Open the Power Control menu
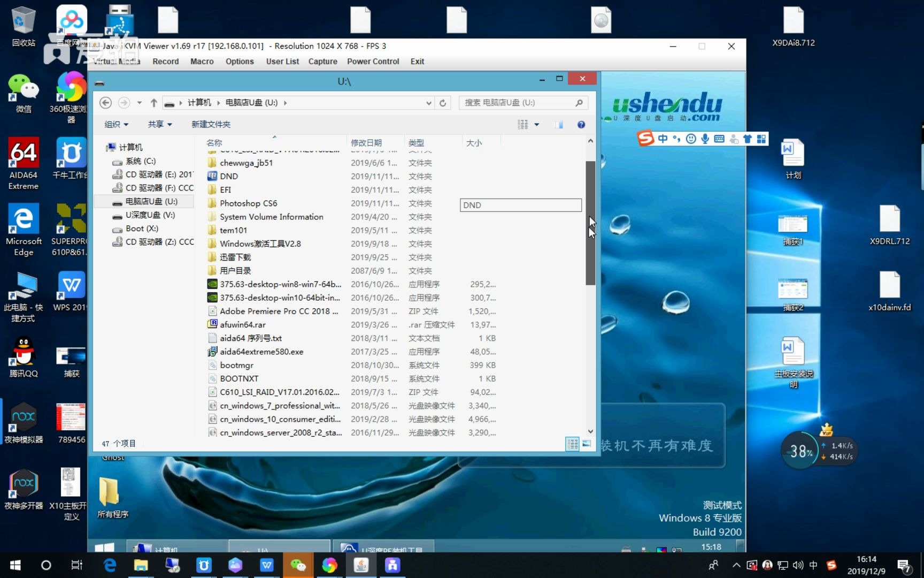This screenshot has height=578, width=924. pos(373,62)
